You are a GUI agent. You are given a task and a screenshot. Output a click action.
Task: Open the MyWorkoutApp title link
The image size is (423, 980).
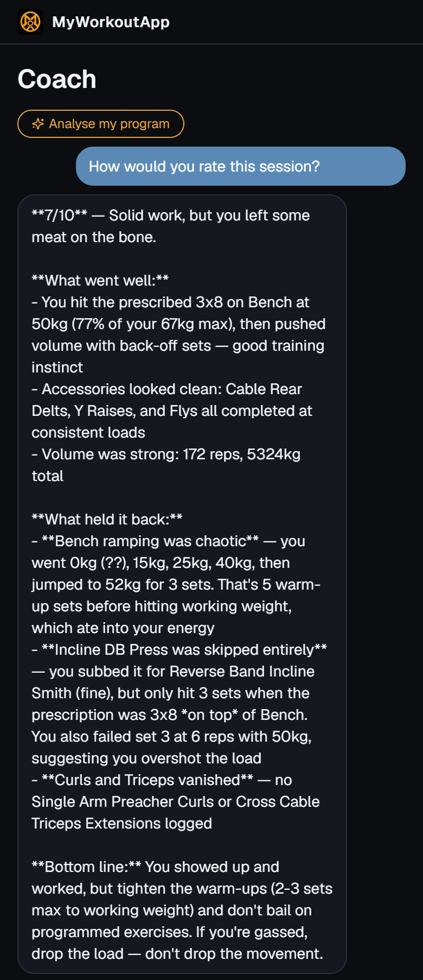click(x=111, y=22)
